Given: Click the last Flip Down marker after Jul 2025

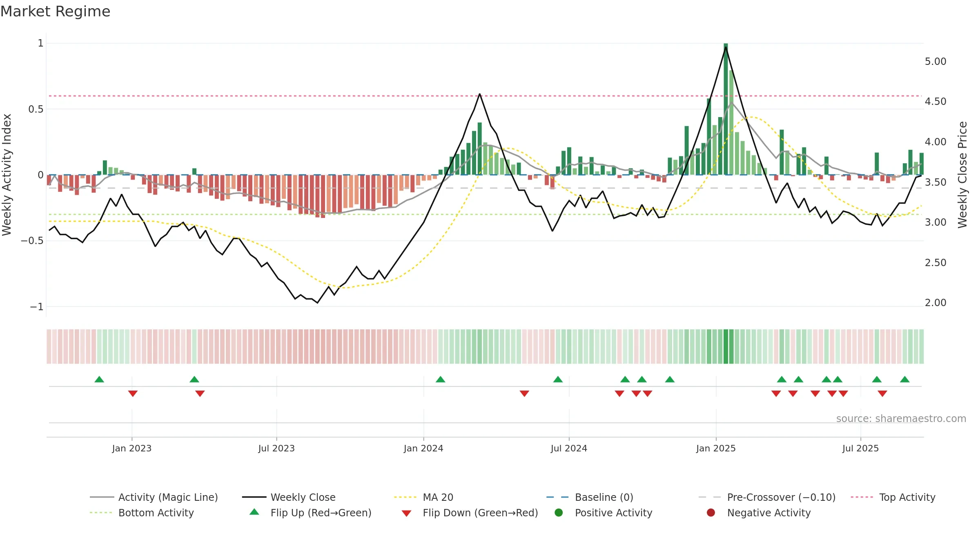Looking at the screenshot, I should 882,393.
